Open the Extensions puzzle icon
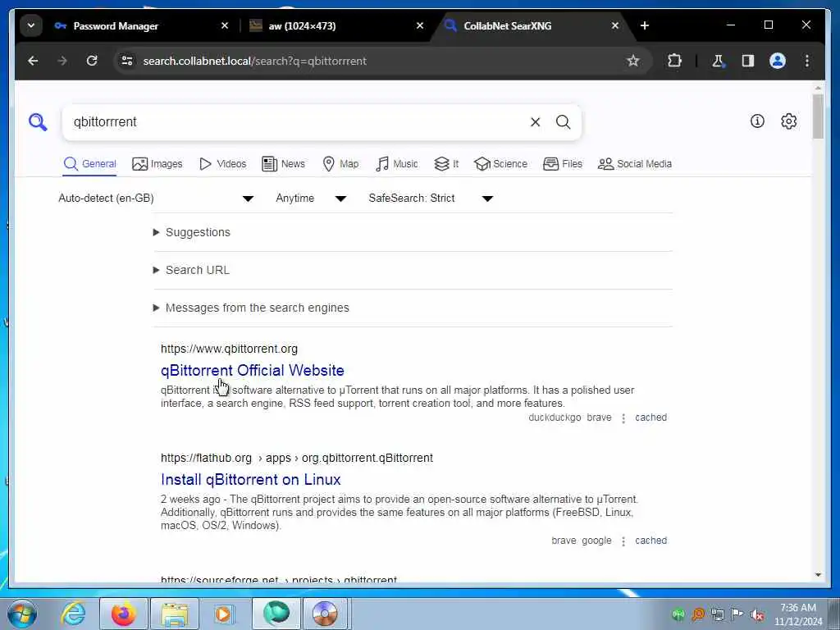The width and height of the screenshot is (840, 630). (x=674, y=61)
